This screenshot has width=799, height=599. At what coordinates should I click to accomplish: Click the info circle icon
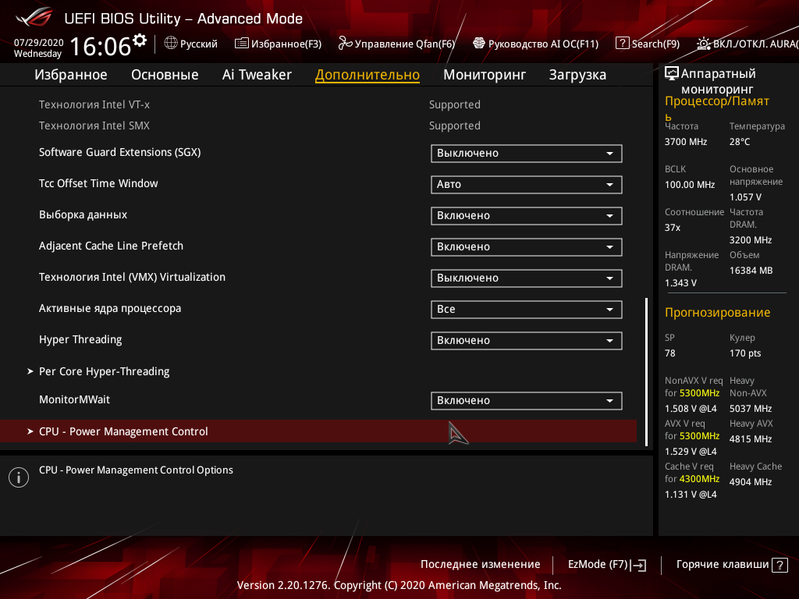point(18,477)
